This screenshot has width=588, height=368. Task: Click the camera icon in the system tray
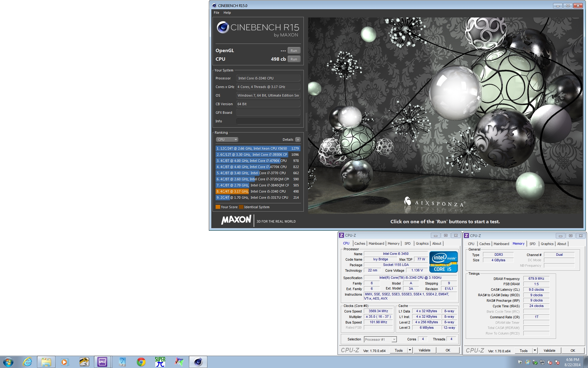coord(520,362)
